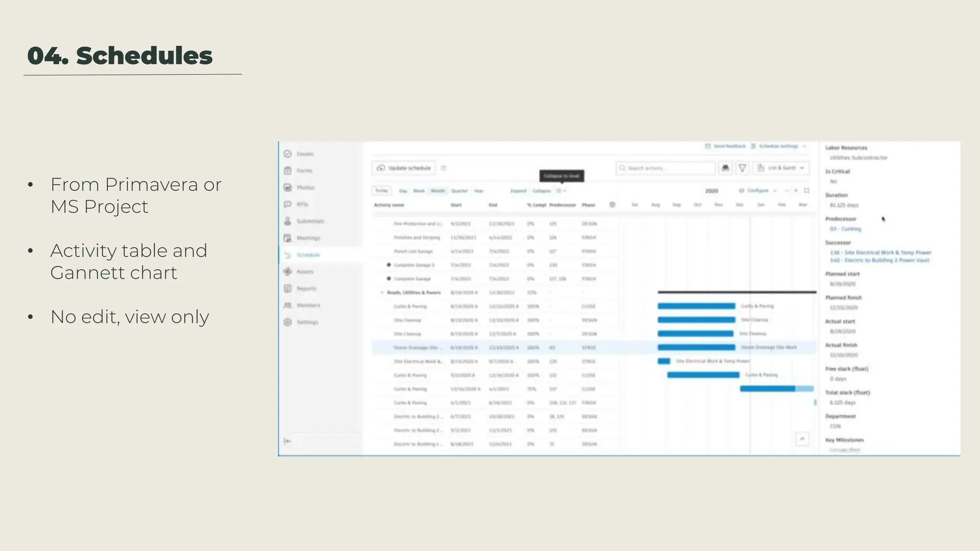Open the collapse-to-level dropdown
Image resolution: width=980 pixels, height=551 pixels.
561,191
